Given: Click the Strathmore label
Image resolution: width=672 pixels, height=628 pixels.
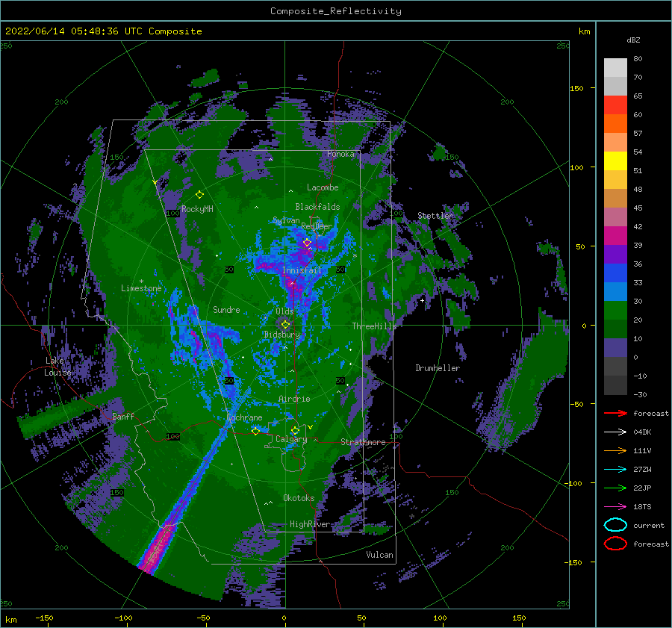Looking at the screenshot, I should [x=363, y=442].
